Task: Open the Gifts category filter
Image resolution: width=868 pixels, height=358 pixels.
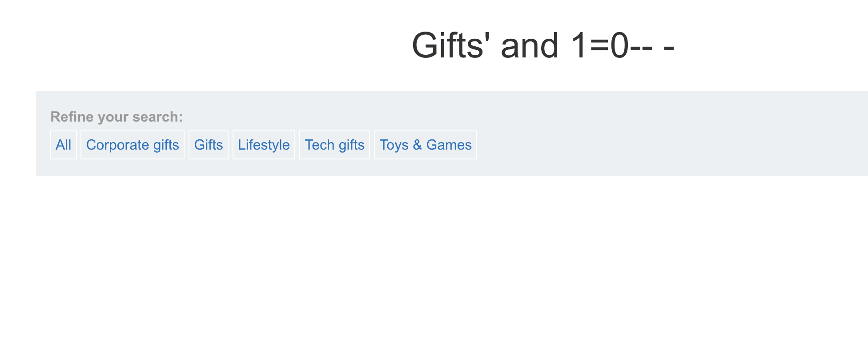Action: coord(209,145)
